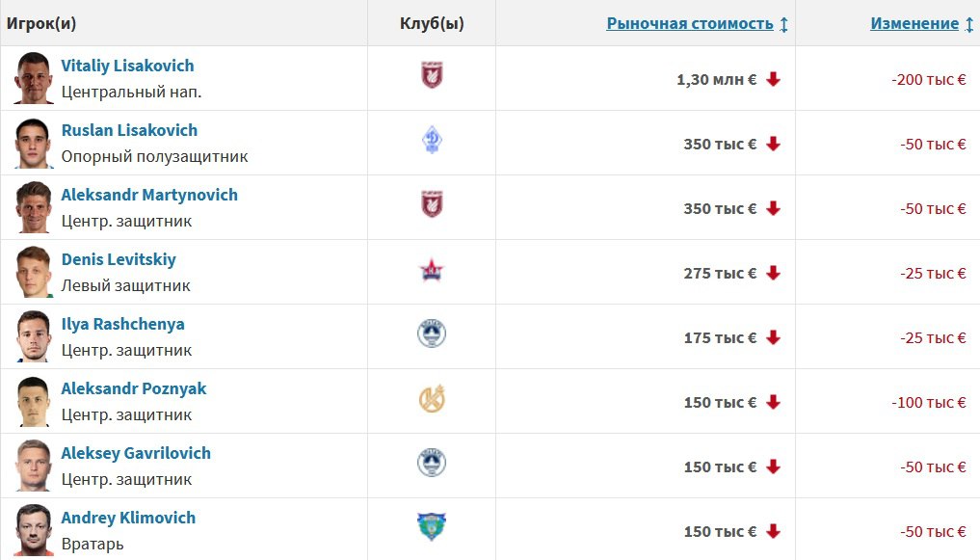Click the round club badge in Aleksey Gavrilovich's row
This screenshot has height=560, width=980.
pos(432,463)
